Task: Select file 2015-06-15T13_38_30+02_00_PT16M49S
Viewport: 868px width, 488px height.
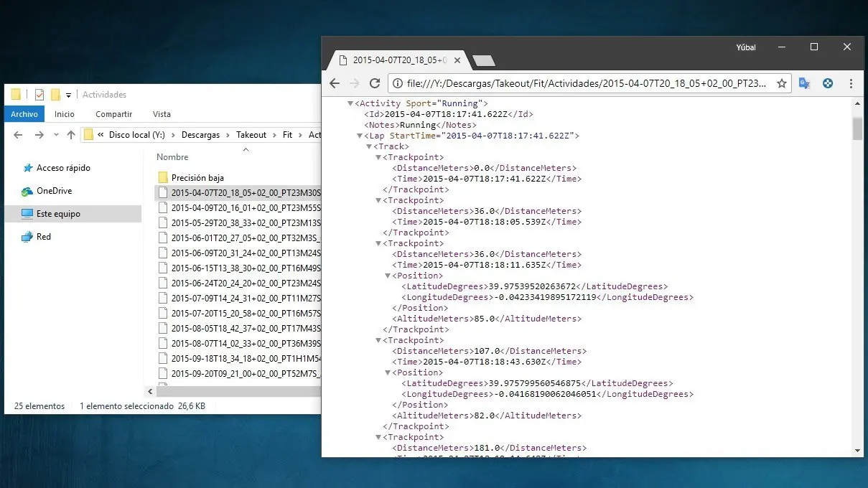Action: click(x=238, y=268)
